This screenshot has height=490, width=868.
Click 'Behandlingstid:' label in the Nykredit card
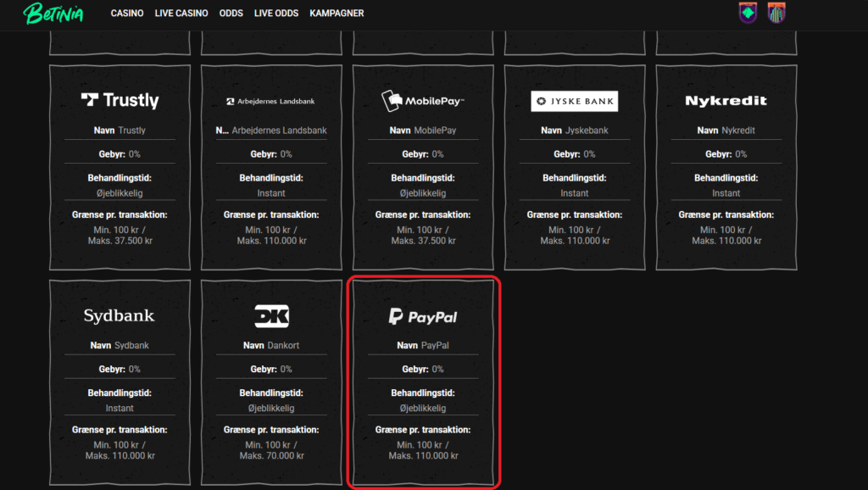tap(726, 178)
